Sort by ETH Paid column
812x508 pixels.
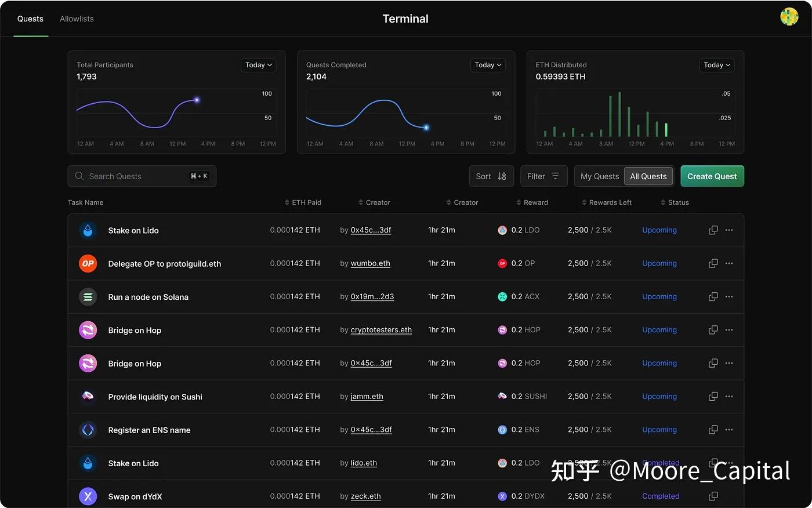pyautogui.click(x=303, y=202)
